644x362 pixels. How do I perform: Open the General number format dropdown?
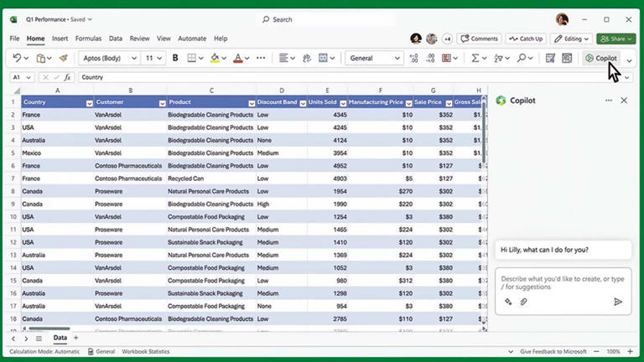[x=375, y=59]
